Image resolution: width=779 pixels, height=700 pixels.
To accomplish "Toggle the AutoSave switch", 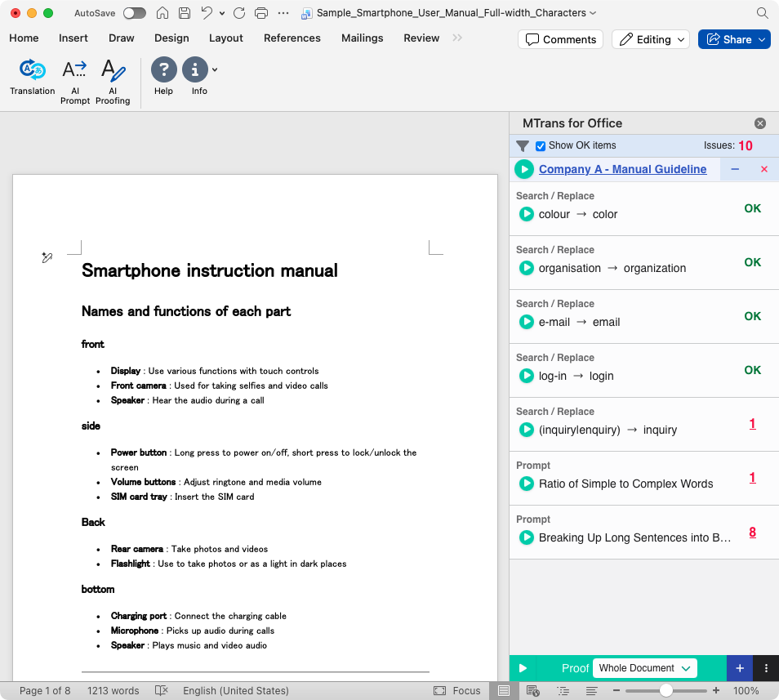I will [134, 13].
